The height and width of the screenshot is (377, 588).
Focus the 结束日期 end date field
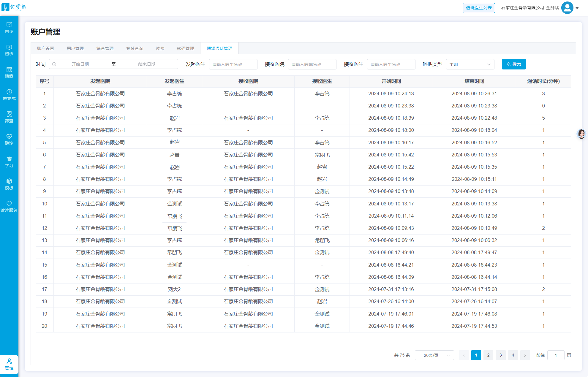[x=147, y=64]
